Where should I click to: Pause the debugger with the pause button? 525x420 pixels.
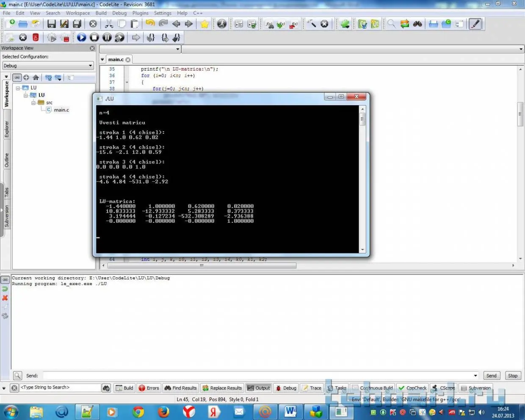[107, 38]
